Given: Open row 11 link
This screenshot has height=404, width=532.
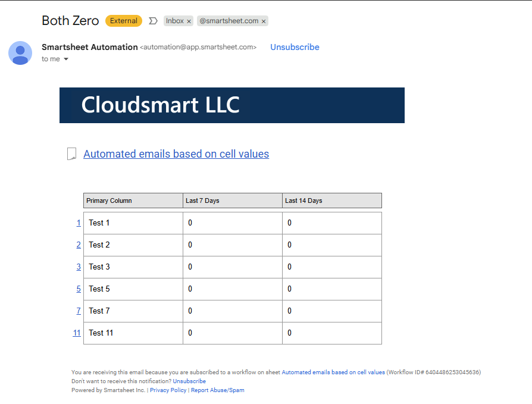Looking at the screenshot, I should (77, 333).
